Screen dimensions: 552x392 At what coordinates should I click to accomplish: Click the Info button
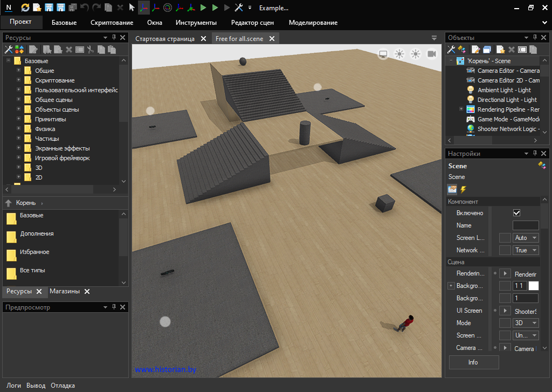click(x=473, y=362)
